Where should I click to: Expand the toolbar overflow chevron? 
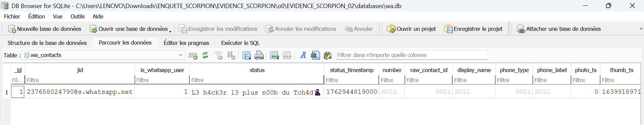click(x=641, y=29)
